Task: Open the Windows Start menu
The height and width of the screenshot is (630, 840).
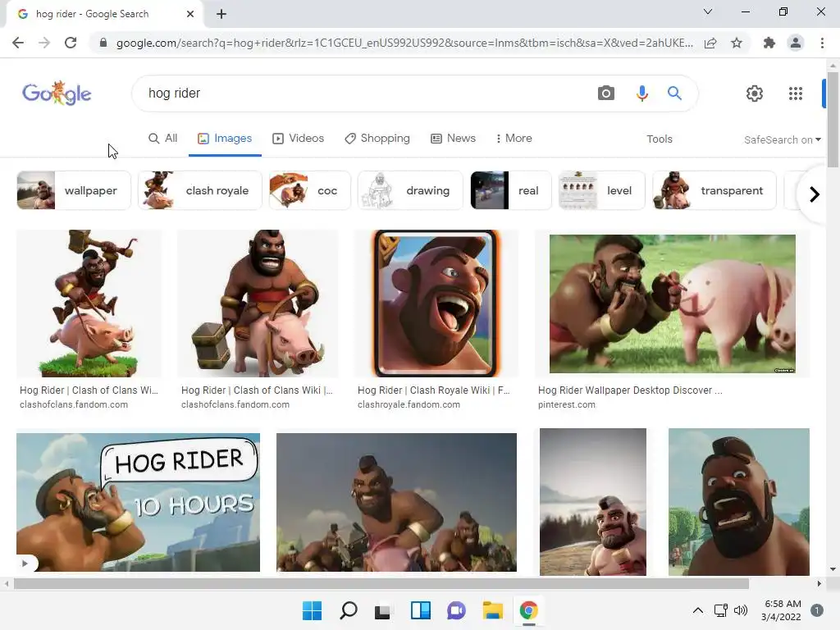Action: point(312,610)
